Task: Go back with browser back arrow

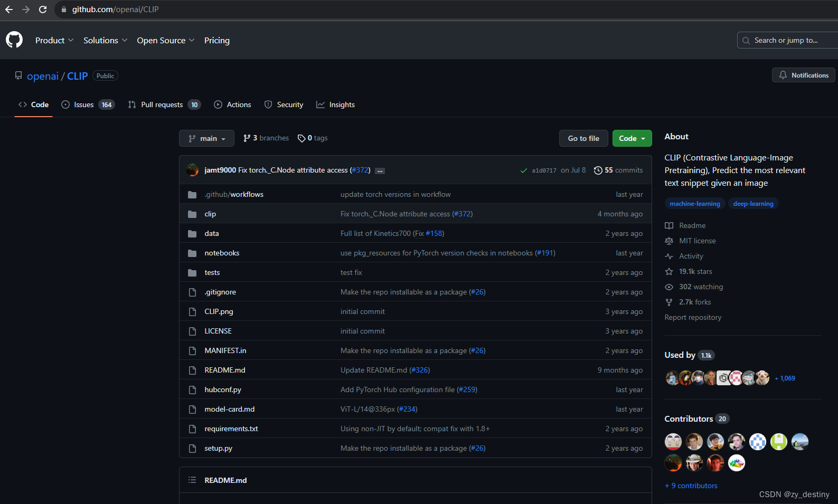Action: (8, 9)
